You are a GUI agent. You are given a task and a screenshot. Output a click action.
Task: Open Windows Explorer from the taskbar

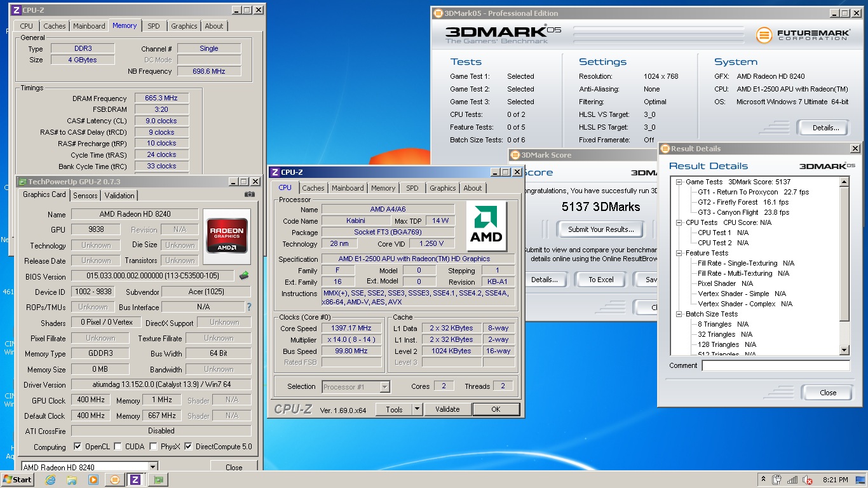[72, 480]
